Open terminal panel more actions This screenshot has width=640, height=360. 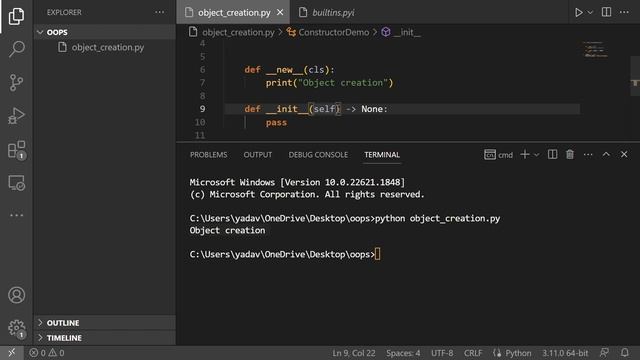[588, 155]
